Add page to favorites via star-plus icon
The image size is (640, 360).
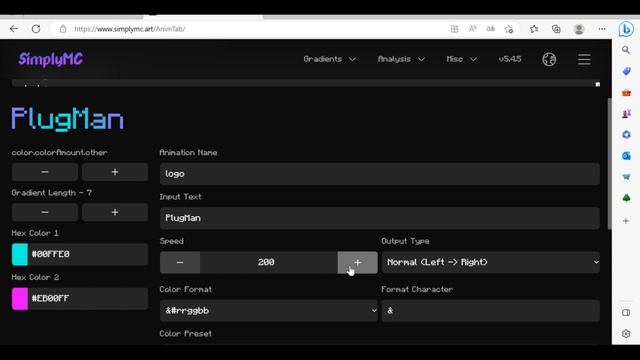pyautogui.click(x=509, y=29)
